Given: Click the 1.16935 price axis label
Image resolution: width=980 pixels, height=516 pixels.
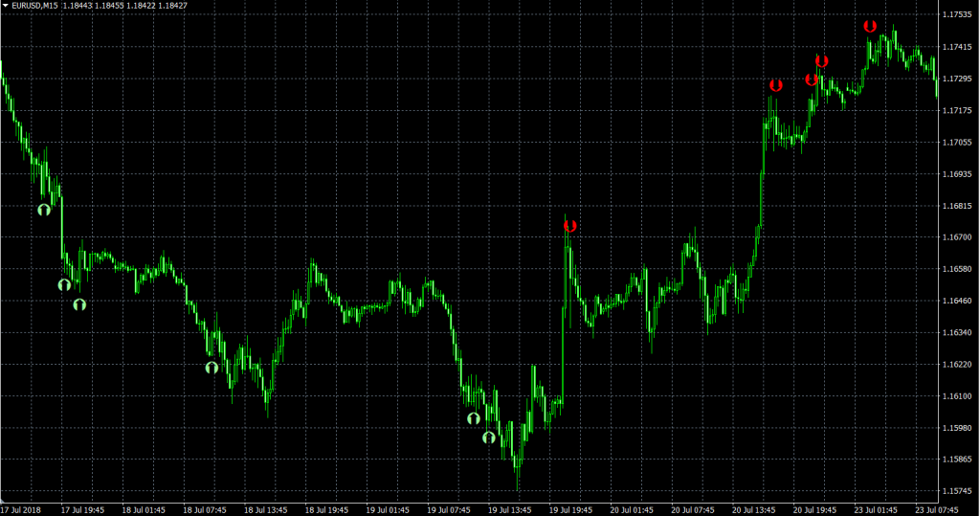Looking at the screenshot, I should point(957,174).
